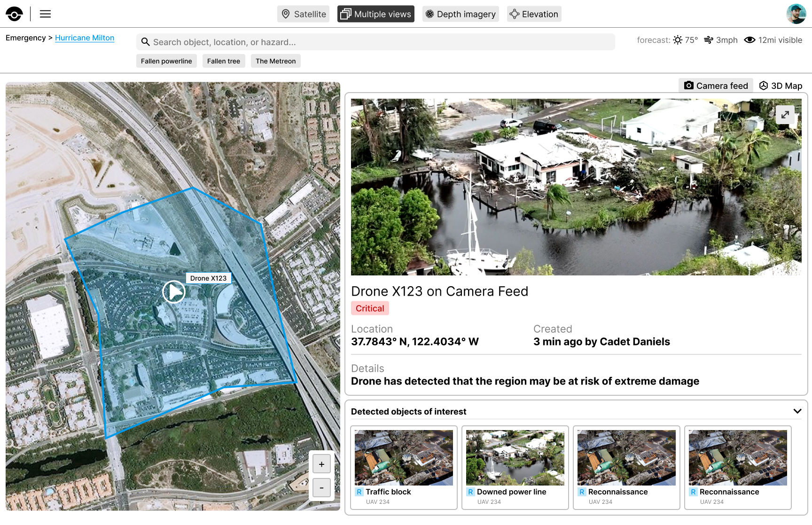This screenshot has height=525, width=812.
Task: Click the '12mi visible' forecast text
Action: tap(780, 40)
